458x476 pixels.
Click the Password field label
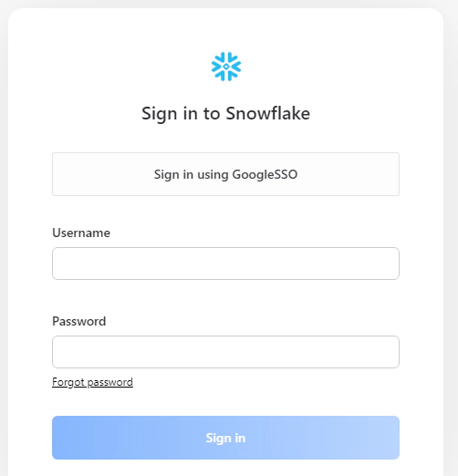click(x=79, y=321)
